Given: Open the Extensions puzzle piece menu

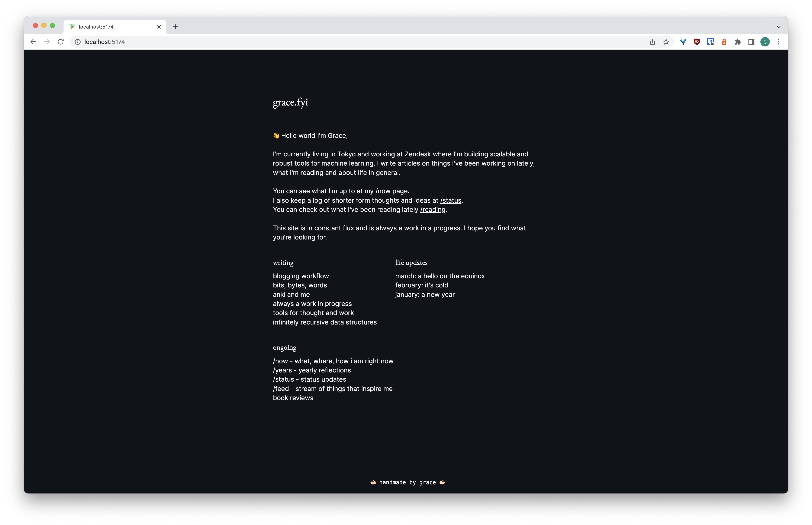Looking at the screenshot, I should (738, 42).
